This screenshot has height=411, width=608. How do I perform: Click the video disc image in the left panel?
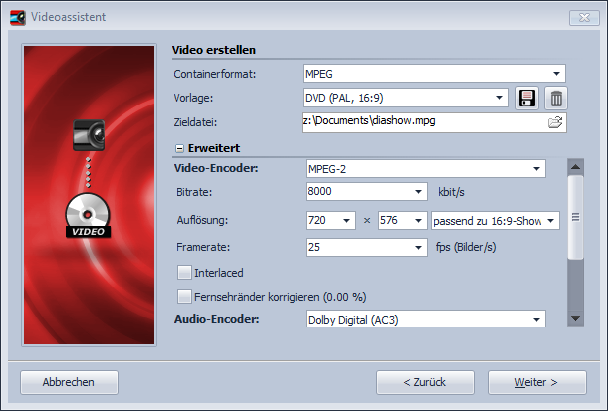click(87, 216)
